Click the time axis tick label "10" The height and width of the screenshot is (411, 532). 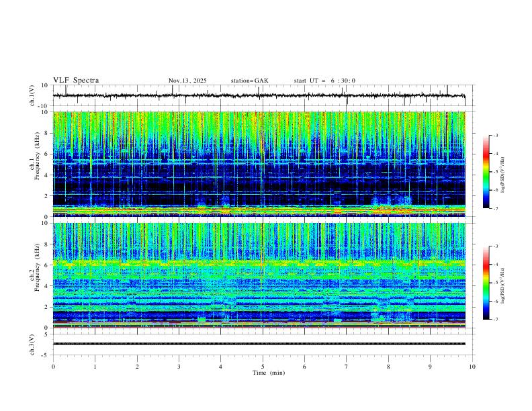click(472, 367)
